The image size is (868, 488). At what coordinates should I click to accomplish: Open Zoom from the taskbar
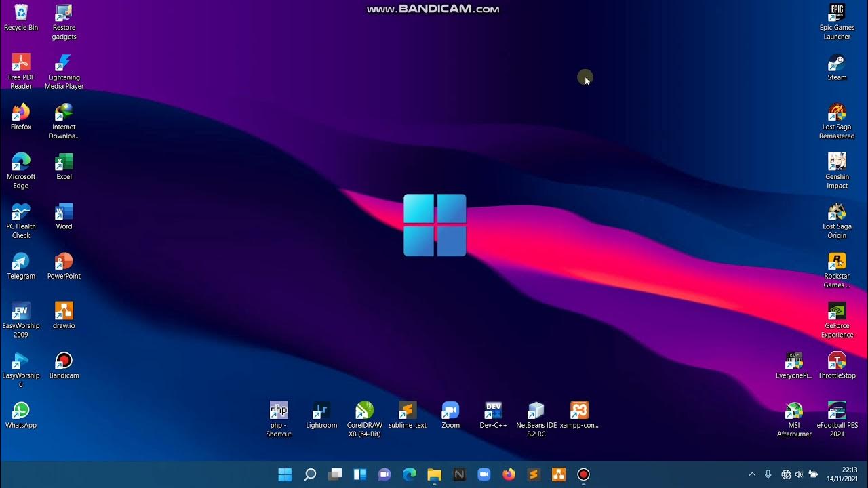(x=484, y=474)
